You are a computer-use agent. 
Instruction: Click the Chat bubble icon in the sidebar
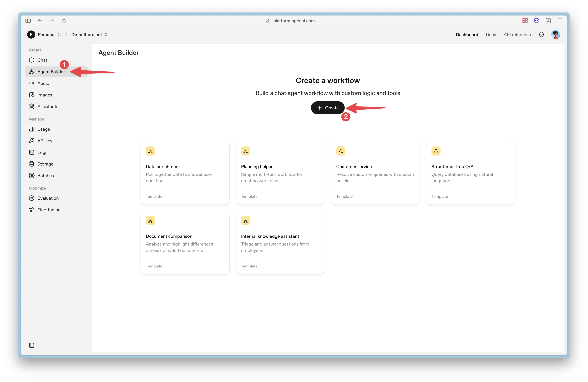pos(32,60)
